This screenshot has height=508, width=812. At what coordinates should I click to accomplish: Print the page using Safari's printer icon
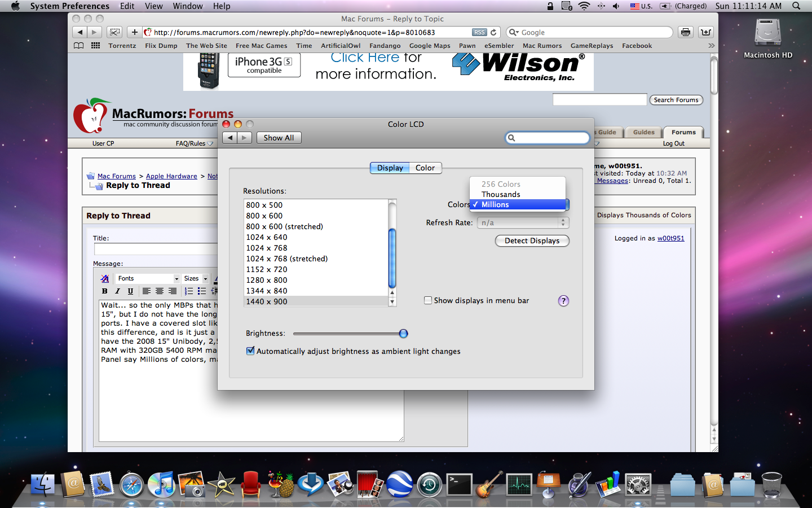tap(686, 32)
